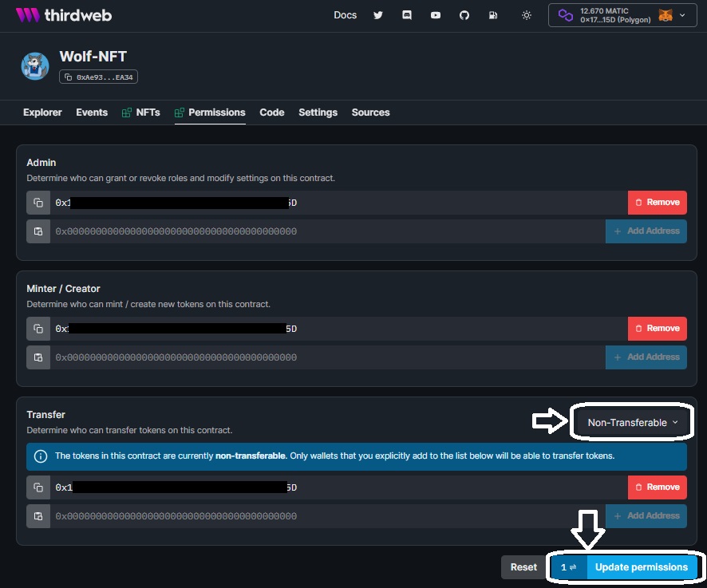This screenshot has height=588, width=707.
Task: Switch to the Code tab
Action: point(272,112)
